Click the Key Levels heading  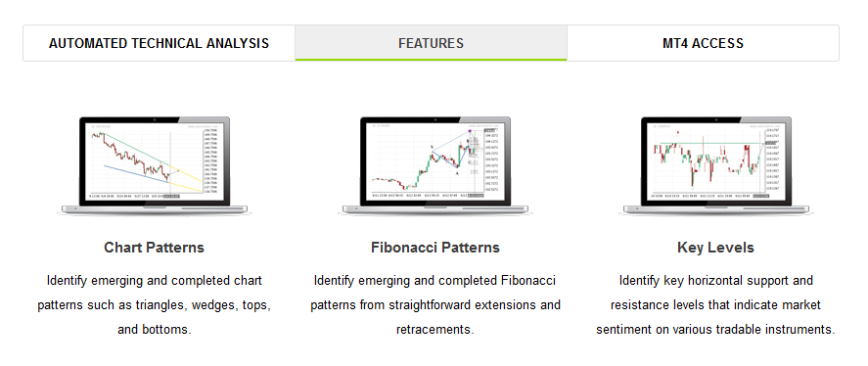coord(715,248)
